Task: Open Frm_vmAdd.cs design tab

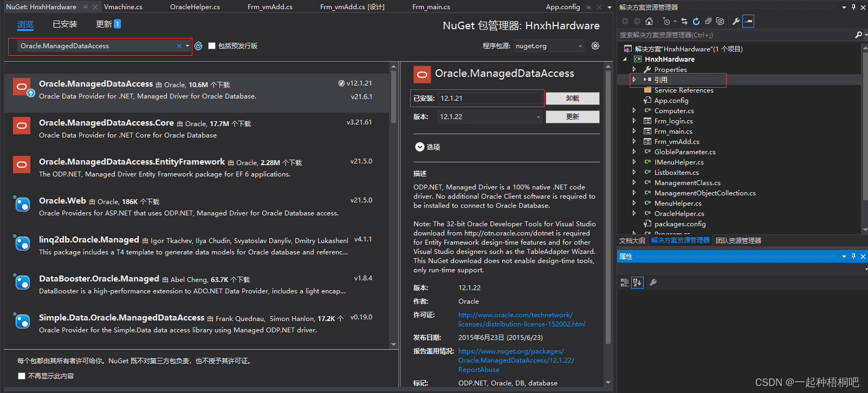Action: point(352,7)
